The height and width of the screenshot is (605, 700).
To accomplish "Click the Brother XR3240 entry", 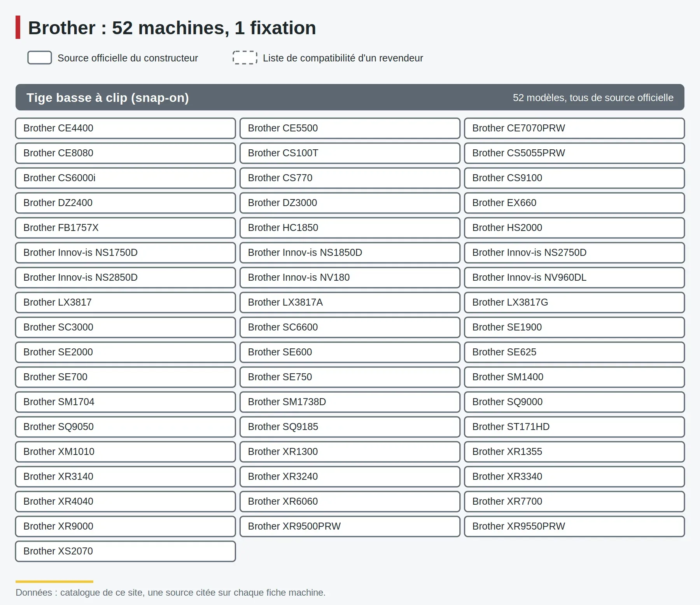I will pos(350,477).
